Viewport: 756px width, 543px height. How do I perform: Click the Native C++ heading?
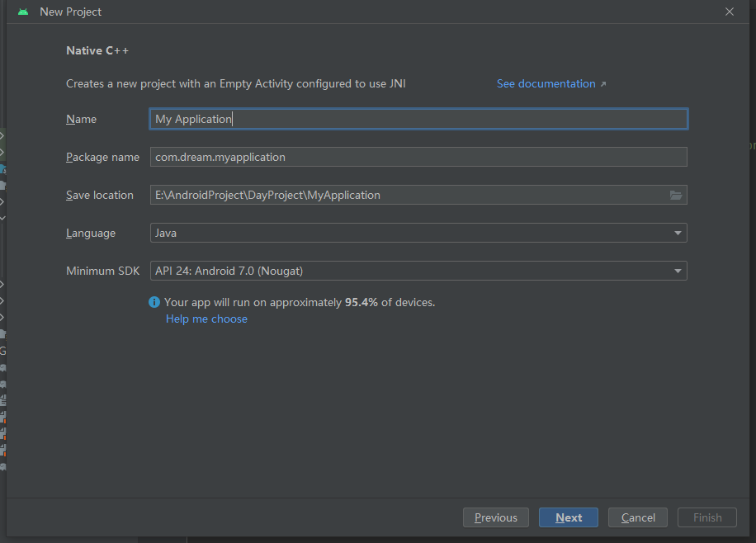click(97, 50)
